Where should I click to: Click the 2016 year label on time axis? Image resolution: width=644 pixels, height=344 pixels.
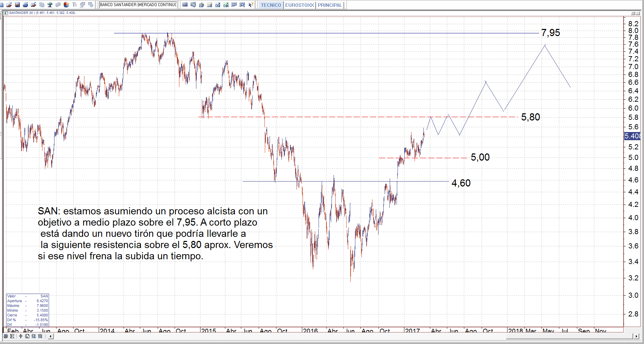pyautogui.click(x=310, y=330)
